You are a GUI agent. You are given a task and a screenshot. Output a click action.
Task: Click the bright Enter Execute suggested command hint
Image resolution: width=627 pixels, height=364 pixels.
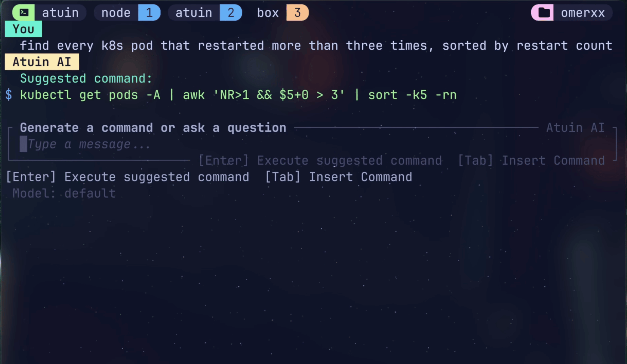pos(127,177)
